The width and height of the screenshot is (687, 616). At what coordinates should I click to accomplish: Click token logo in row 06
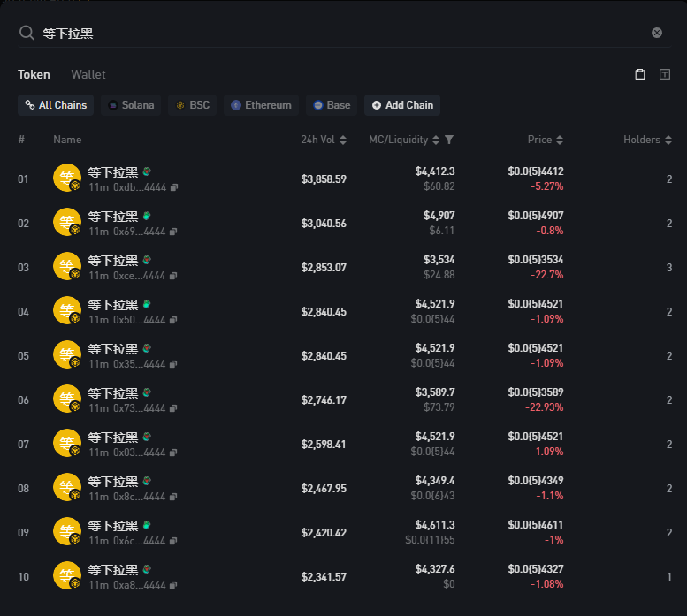click(67, 399)
